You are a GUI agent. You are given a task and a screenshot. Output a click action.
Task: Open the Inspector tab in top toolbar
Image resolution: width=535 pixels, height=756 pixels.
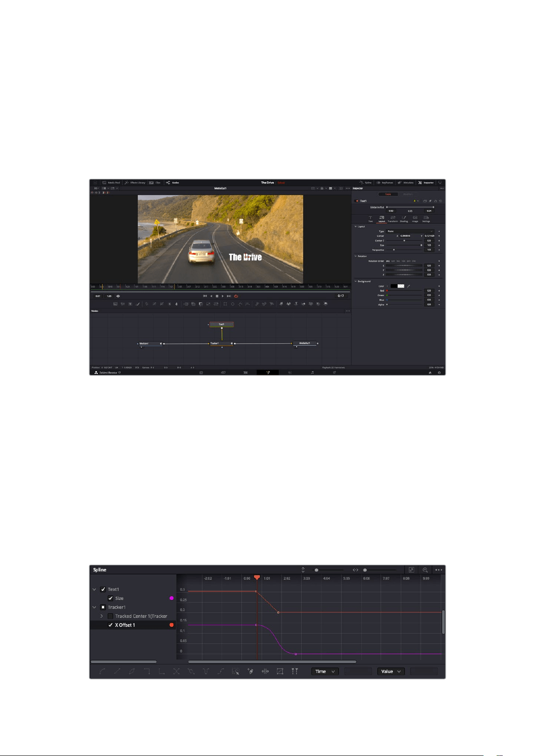[426, 183]
